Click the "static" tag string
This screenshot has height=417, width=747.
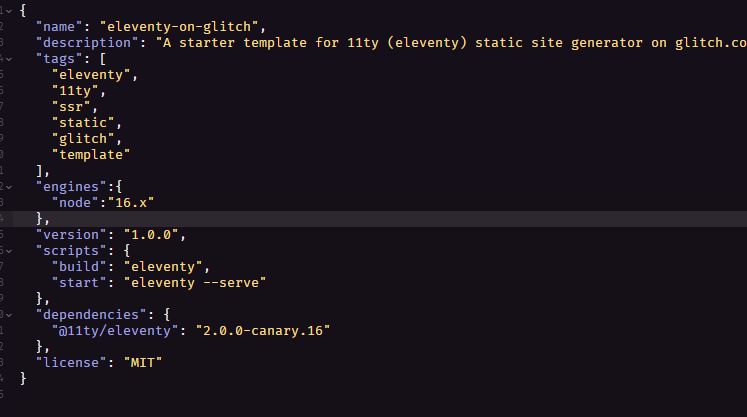click(x=83, y=123)
